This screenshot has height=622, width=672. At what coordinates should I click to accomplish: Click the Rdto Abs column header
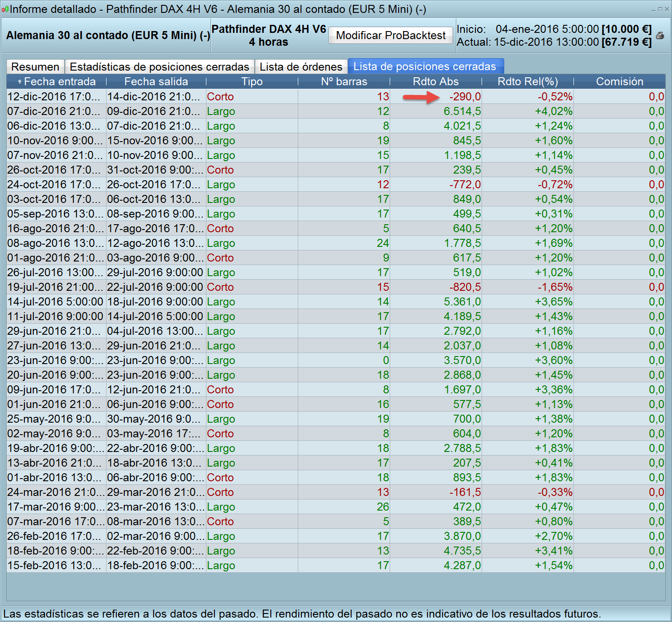coord(436,82)
